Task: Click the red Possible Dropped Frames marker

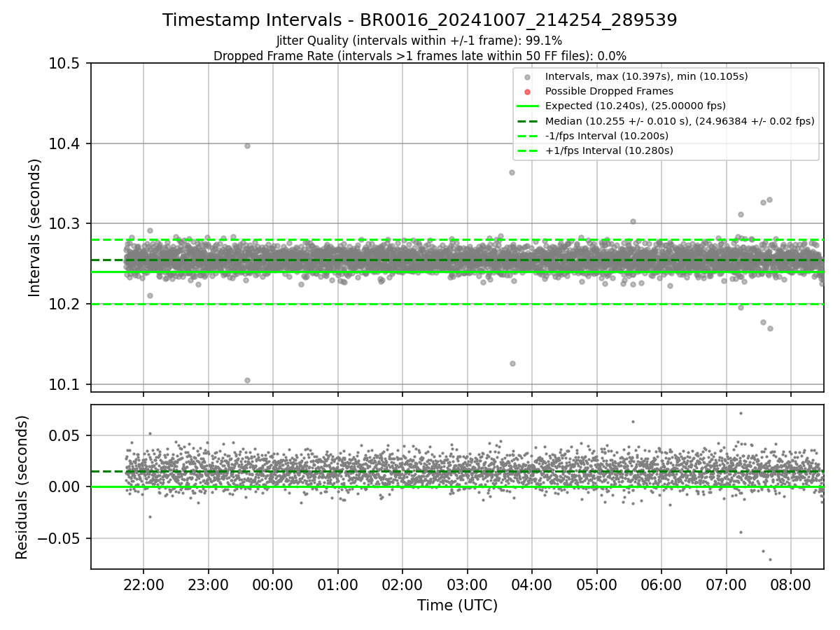Action: pyautogui.click(x=527, y=92)
